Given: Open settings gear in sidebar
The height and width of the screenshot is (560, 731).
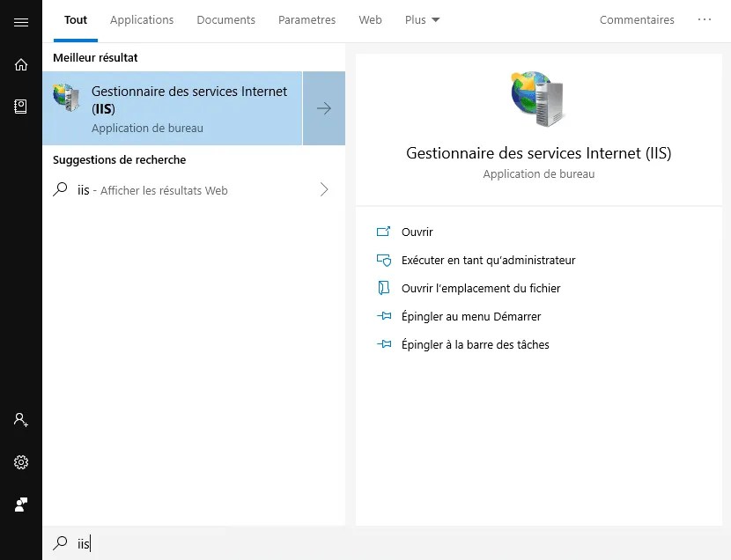Looking at the screenshot, I should click(x=21, y=462).
